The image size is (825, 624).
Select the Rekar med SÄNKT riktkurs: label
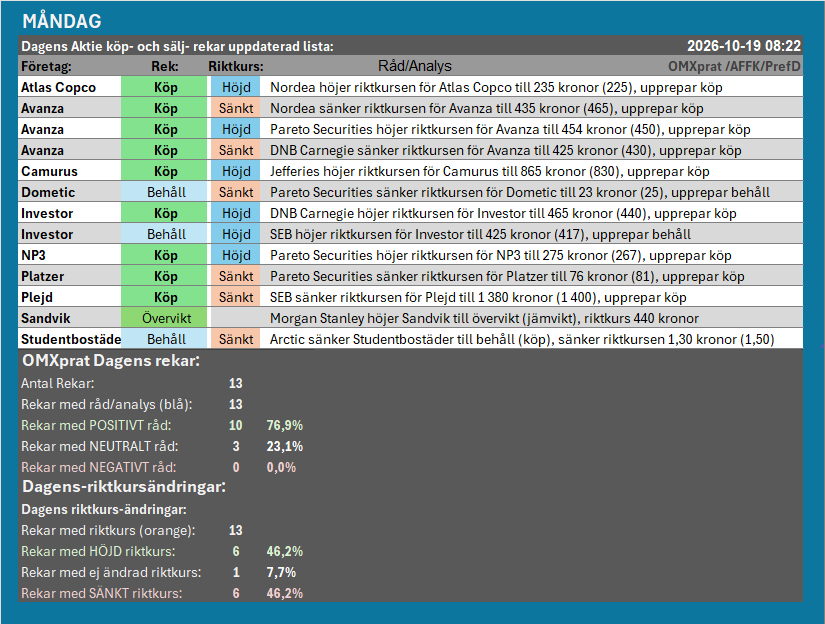pos(102,594)
